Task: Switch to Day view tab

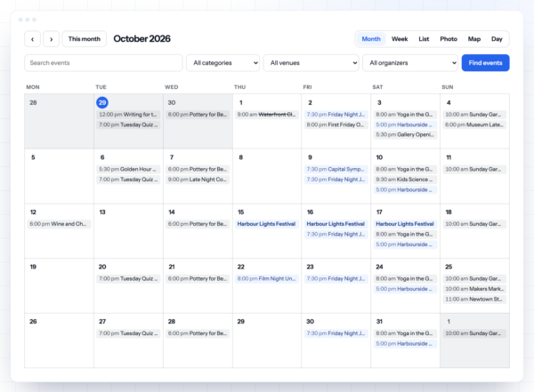Action: (497, 39)
